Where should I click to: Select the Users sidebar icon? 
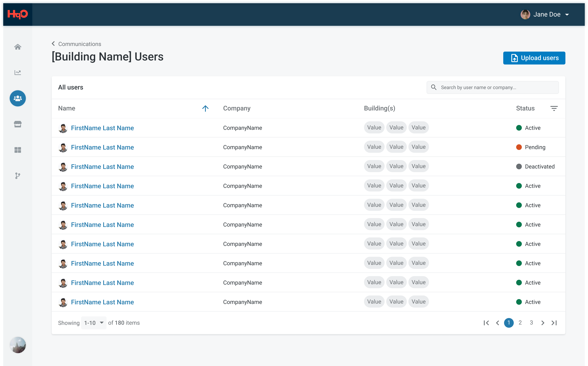tap(18, 98)
